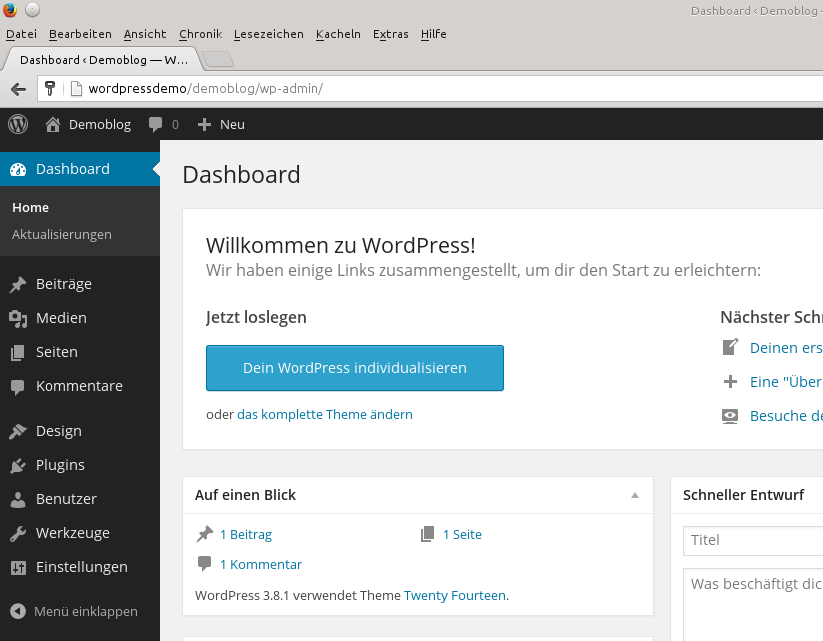Screen dimensions: 823x641
Task: Click the WordPress logo in admin bar
Action: (18, 124)
